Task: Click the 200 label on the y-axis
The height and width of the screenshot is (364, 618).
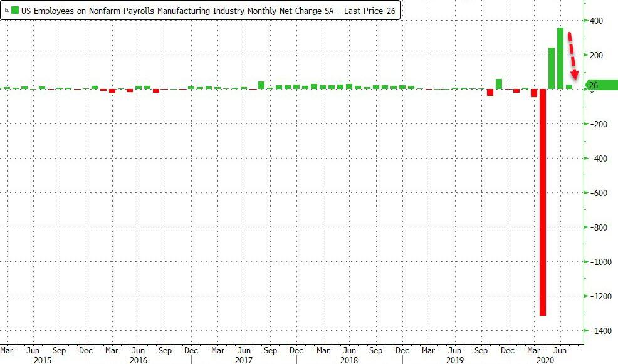Action: 596,56
